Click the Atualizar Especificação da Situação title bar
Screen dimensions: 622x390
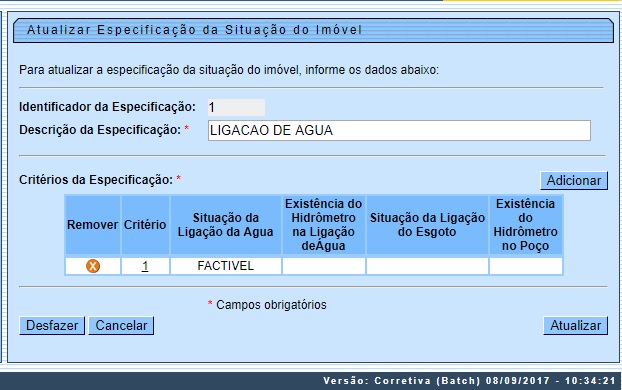tap(313, 30)
